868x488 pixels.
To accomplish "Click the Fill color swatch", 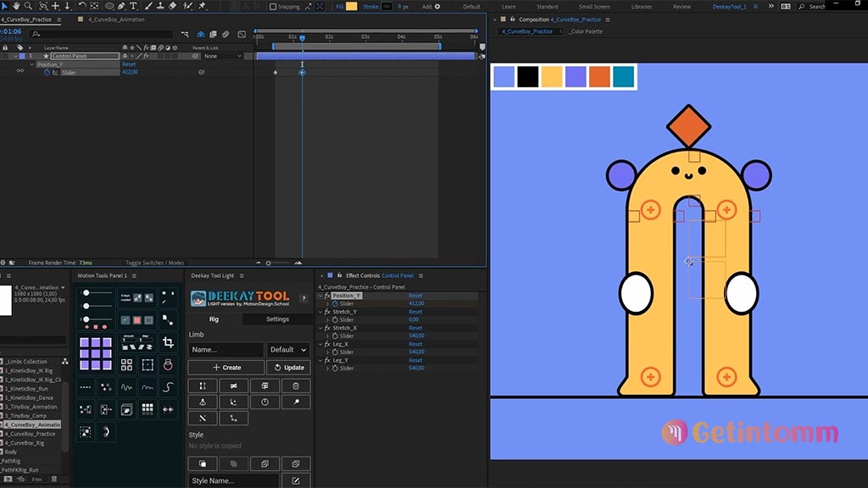I will [352, 7].
